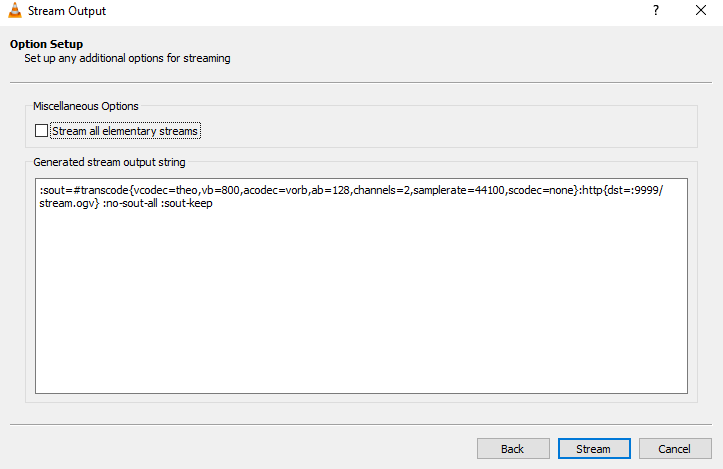The height and width of the screenshot is (469, 723).
Task: Start streaming with the Stream button
Action: (594, 449)
